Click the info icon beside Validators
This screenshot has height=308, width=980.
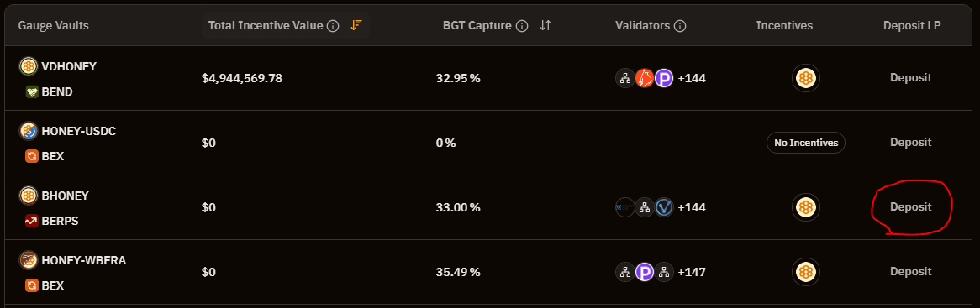[x=681, y=25]
